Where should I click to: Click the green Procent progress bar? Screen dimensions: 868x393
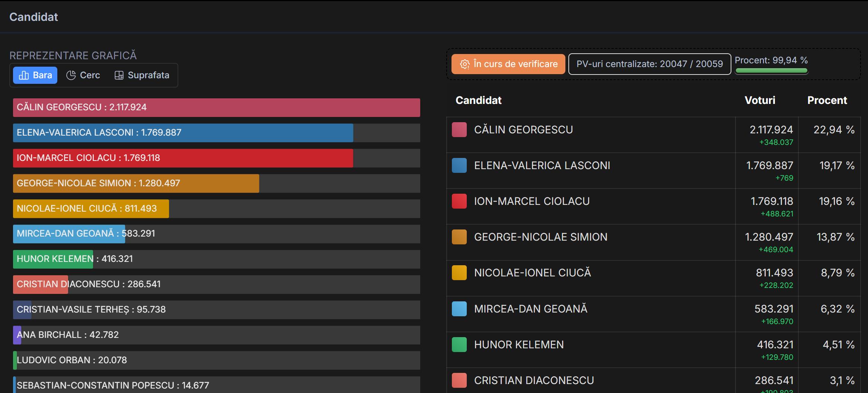[x=771, y=70]
